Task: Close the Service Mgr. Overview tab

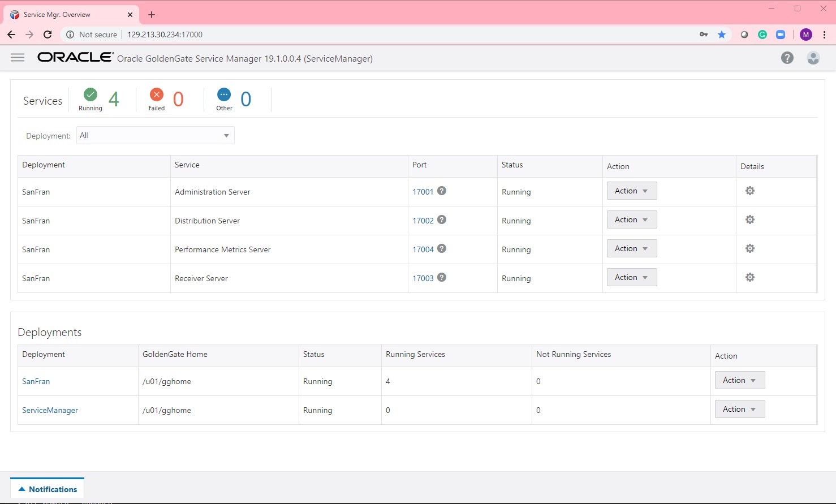Action: point(130,15)
